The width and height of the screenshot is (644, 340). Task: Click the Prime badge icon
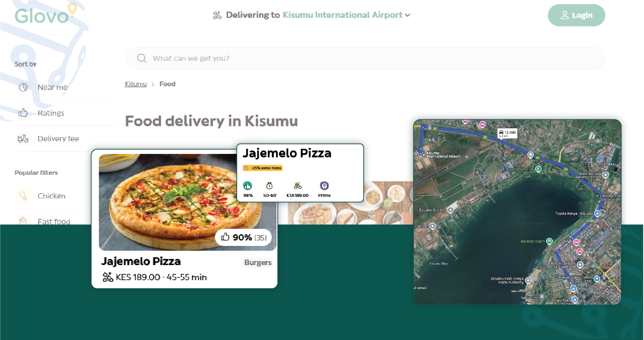pyautogui.click(x=324, y=186)
